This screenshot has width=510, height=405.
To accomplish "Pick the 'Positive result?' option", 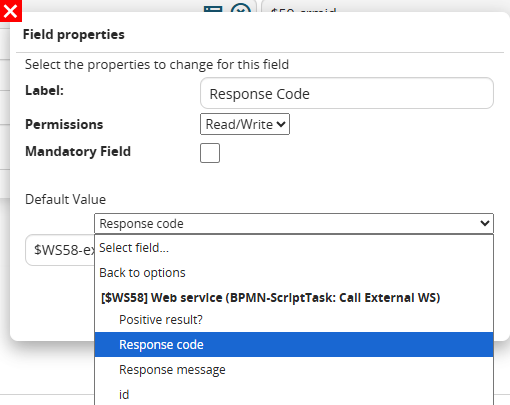I will click(x=294, y=320).
